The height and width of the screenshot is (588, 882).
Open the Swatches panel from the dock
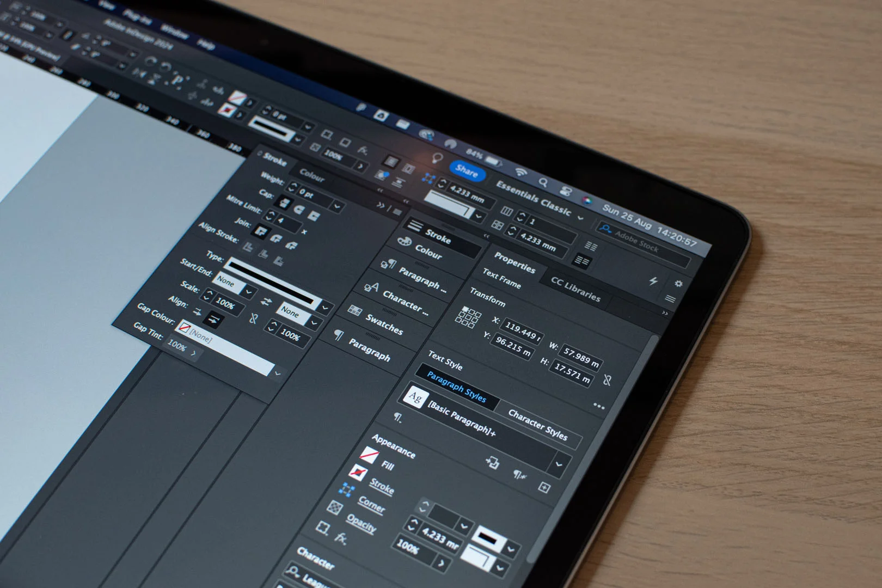[376, 320]
